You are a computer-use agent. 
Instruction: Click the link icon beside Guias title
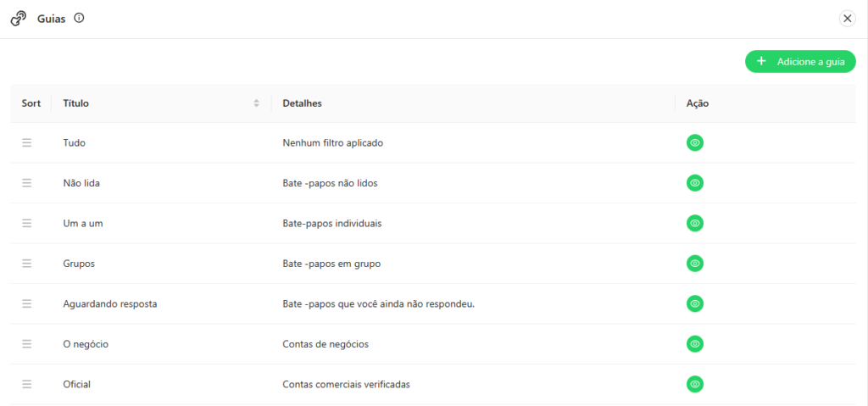(19, 19)
